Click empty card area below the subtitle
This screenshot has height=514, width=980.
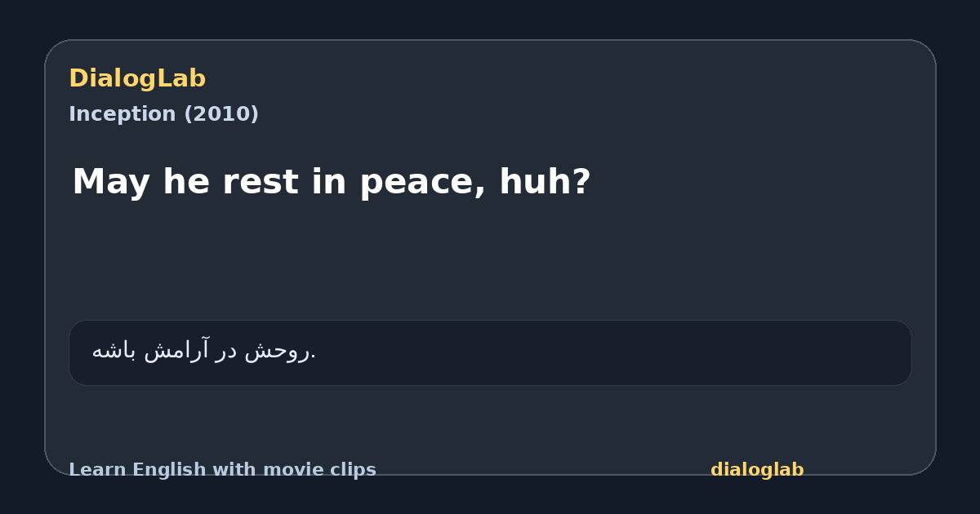[490, 261]
